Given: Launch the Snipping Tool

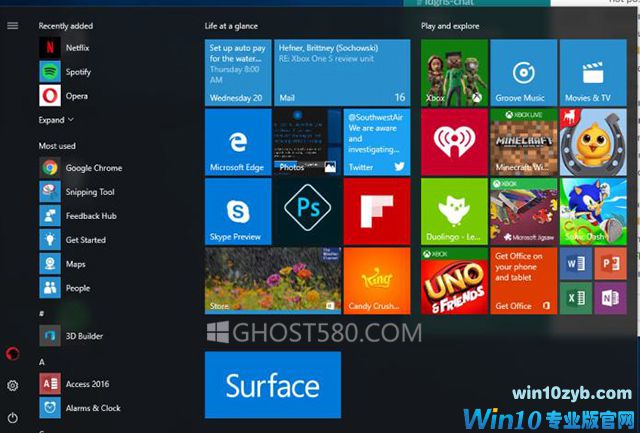Looking at the screenshot, I should pos(50,192).
